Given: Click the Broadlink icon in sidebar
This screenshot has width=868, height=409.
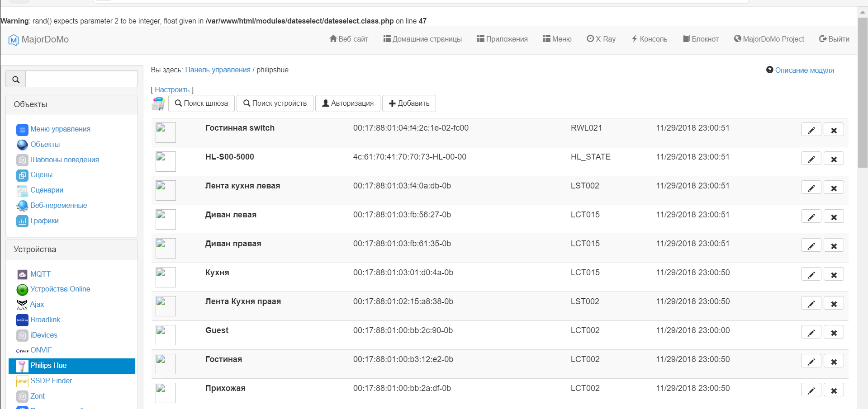Looking at the screenshot, I should click(22, 320).
